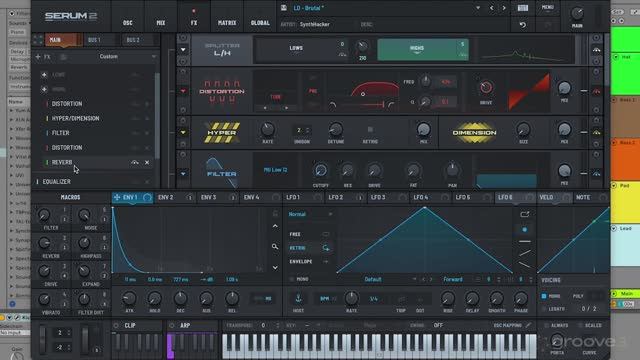Click the LFO export shape icon
The width and height of the screenshot is (640, 360).
coord(524,214)
